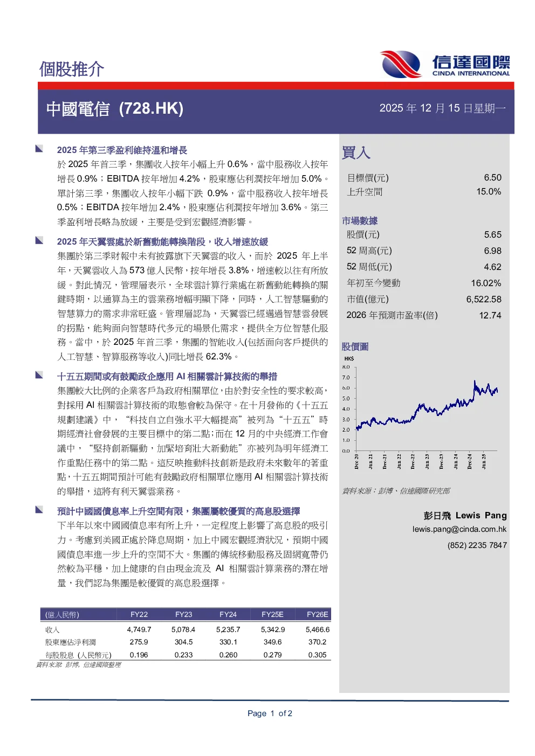
Task: Click the dividend cell 0.233
Action: coord(183,655)
